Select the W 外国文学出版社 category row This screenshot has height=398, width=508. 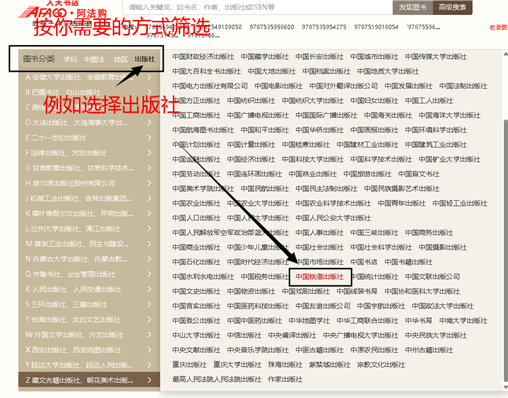tap(89, 335)
